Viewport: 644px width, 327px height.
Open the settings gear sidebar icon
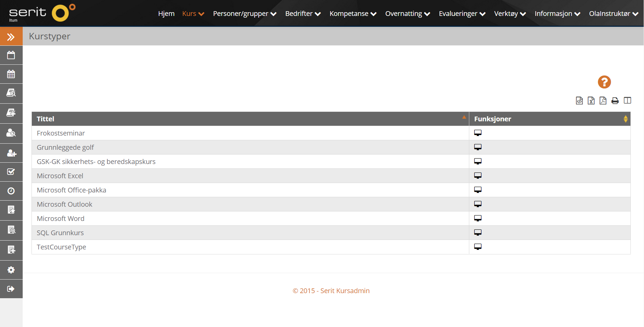click(x=11, y=270)
